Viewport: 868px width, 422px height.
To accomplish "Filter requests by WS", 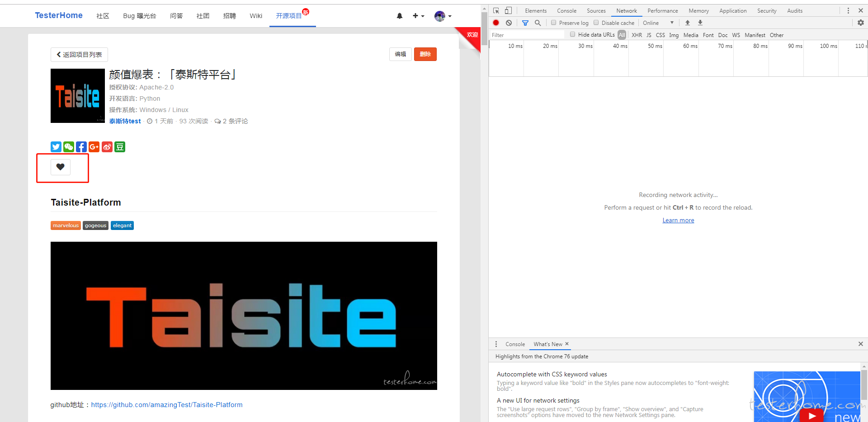I will pyautogui.click(x=736, y=35).
